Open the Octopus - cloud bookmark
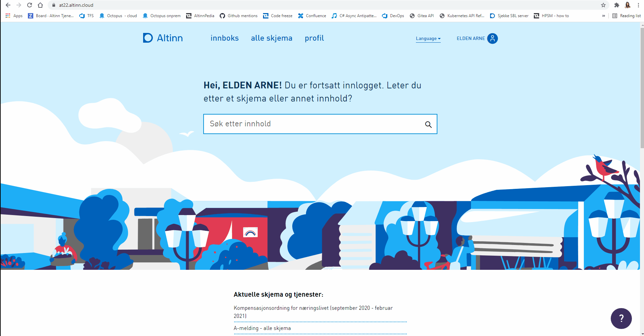644x336 pixels. pos(118,16)
